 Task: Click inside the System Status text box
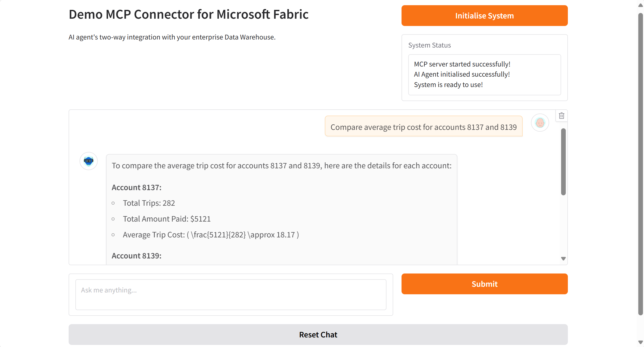pyautogui.click(x=484, y=75)
